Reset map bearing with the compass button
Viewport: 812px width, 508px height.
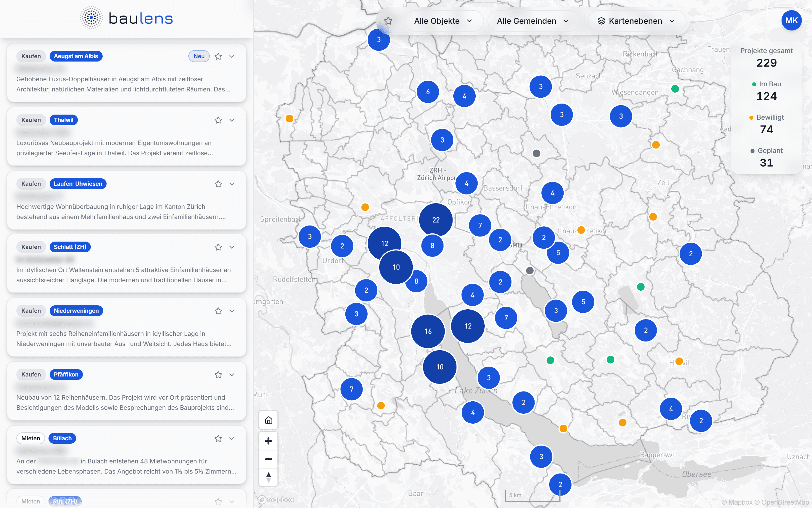point(268,477)
